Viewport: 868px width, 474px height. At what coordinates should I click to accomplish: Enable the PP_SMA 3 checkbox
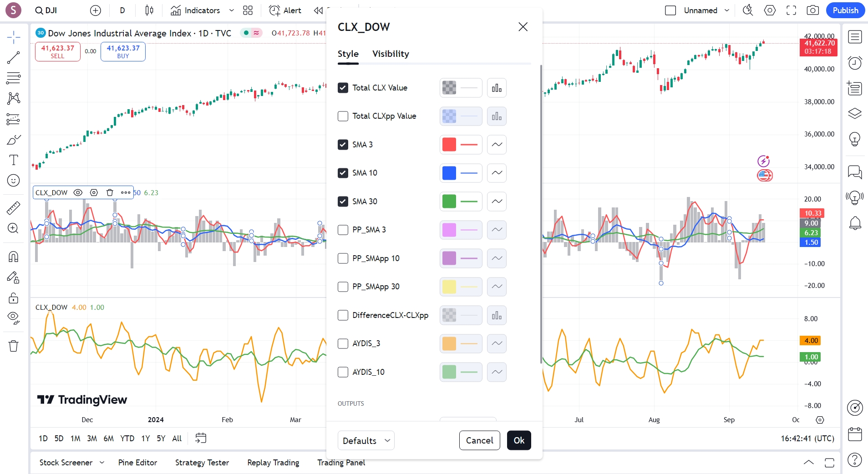pos(343,230)
